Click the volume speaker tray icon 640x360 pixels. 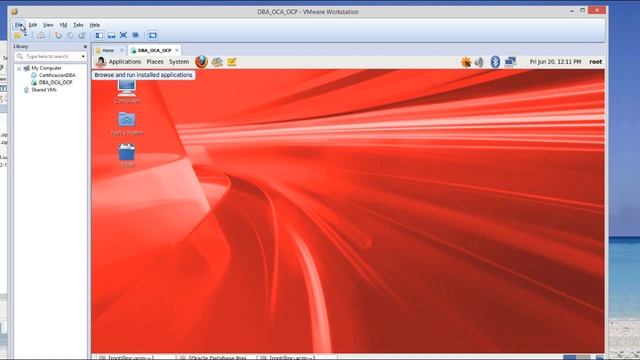coord(479,62)
